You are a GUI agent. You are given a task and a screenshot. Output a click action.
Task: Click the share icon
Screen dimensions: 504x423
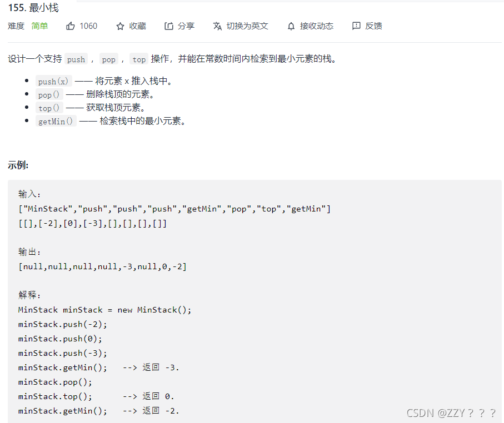(169, 26)
